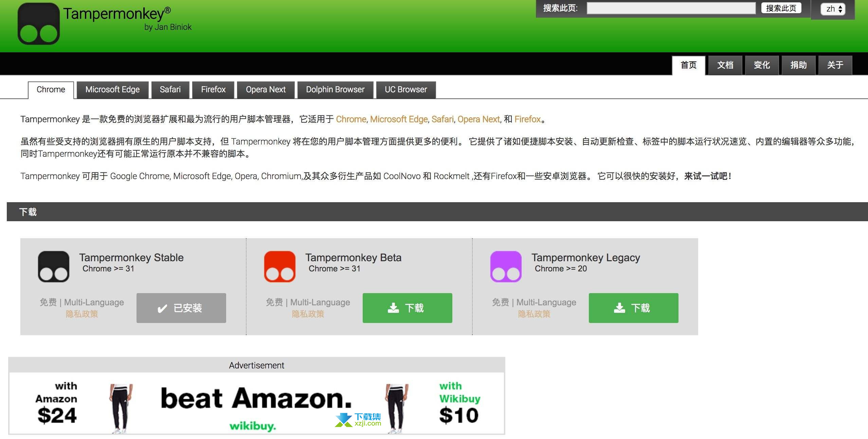Viewport: 868px width, 439px height.
Task: Click the 来试一试吧! bold text
Action: pos(707,176)
